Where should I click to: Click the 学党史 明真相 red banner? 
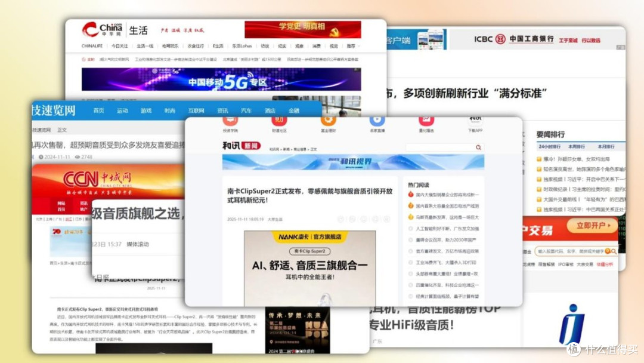(303, 29)
